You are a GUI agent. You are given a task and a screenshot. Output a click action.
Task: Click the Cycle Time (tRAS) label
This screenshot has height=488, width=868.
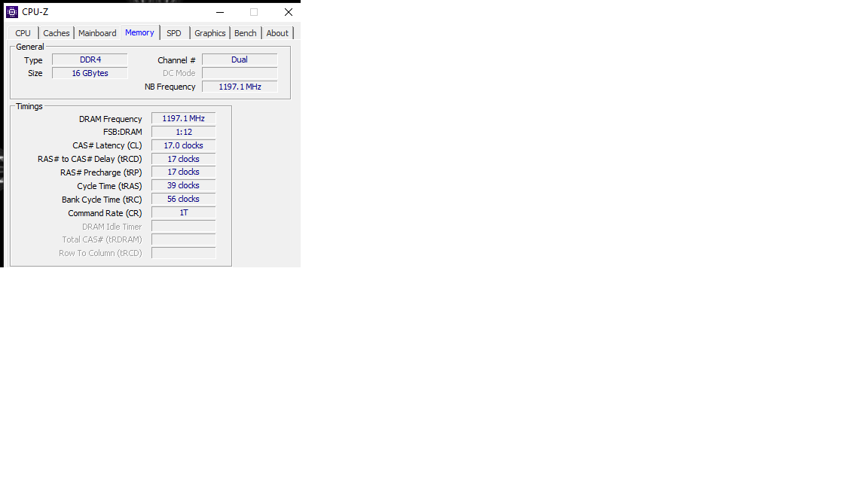[109, 187]
